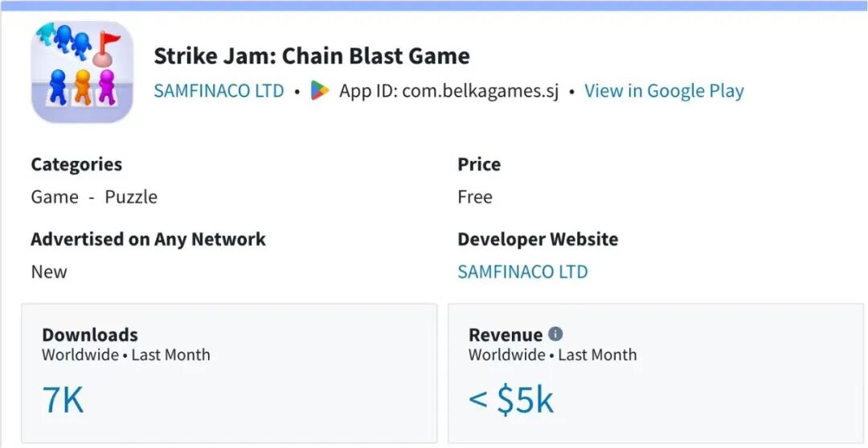Click the Free price value
Viewport: 868px width, 448px height.
click(x=475, y=197)
